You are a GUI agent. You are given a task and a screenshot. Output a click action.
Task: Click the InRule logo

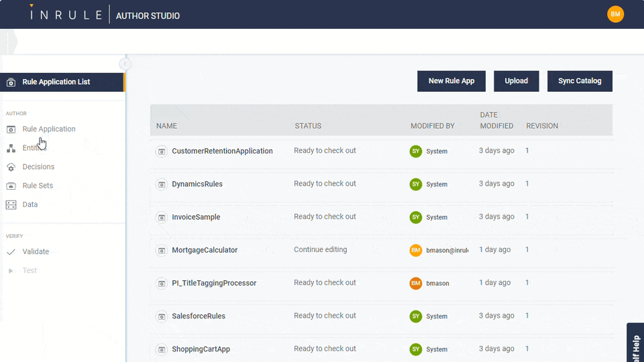pyautogui.click(x=66, y=14)
